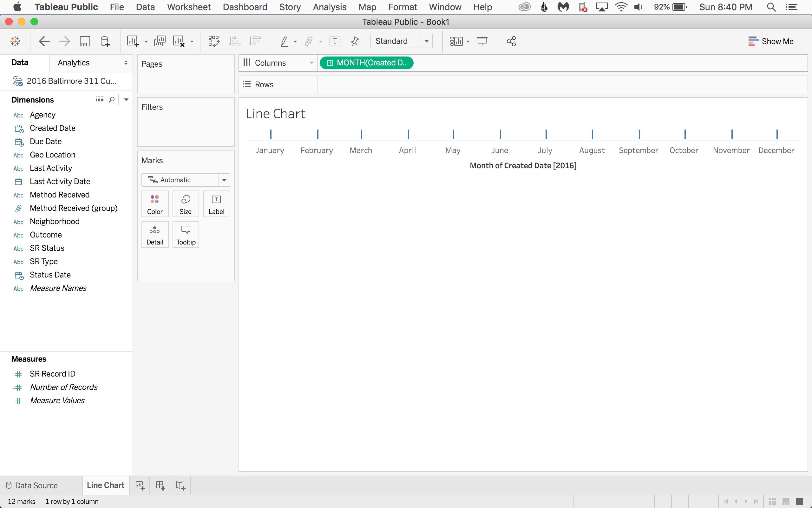Viewport: 812px width, 508px height.
Task: Switch to Show Filmstrip view
Action: [x=786, y=502]
